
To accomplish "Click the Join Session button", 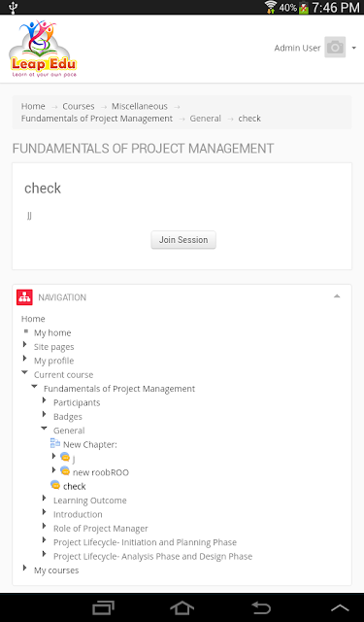I will click(183, 240).
